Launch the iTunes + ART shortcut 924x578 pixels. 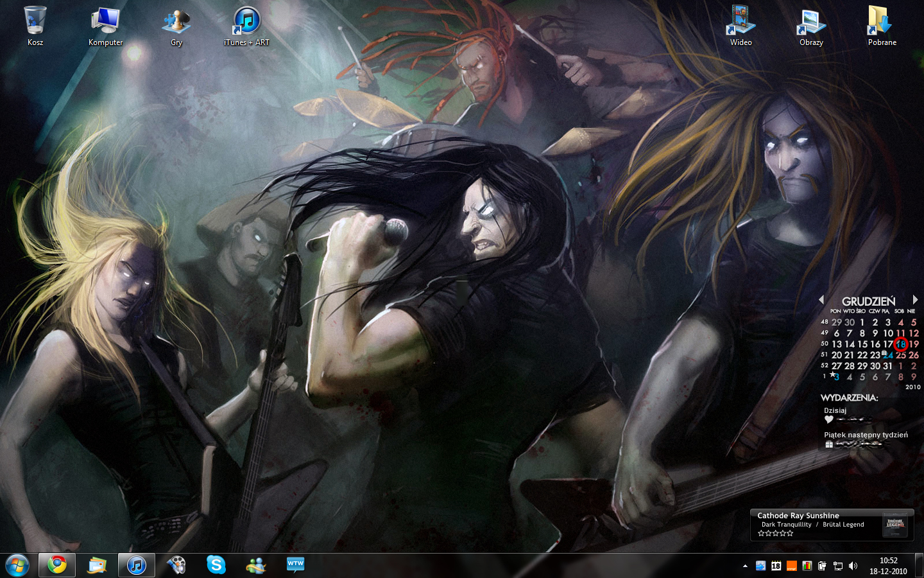tap(246, 26)
